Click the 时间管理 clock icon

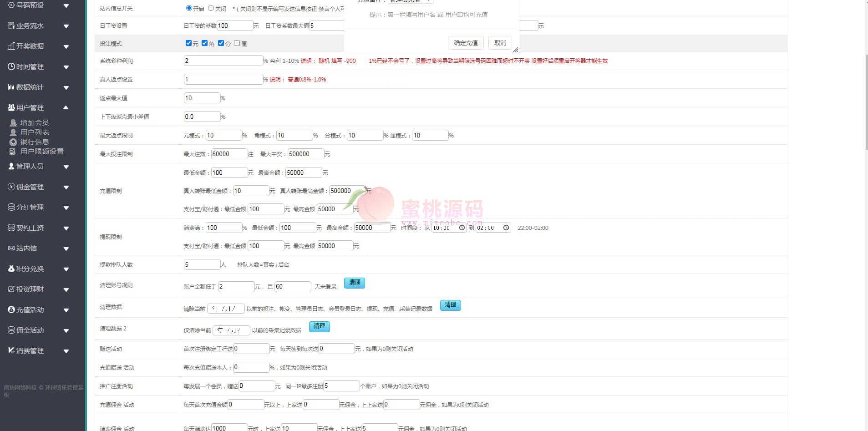[x=11, y=66]
